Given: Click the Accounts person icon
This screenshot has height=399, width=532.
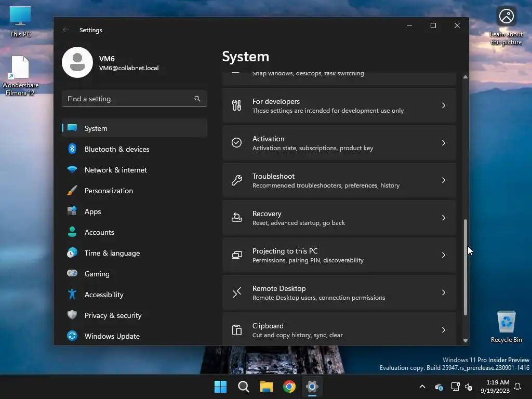Looking at the screenshot, I should click(72, 232).
